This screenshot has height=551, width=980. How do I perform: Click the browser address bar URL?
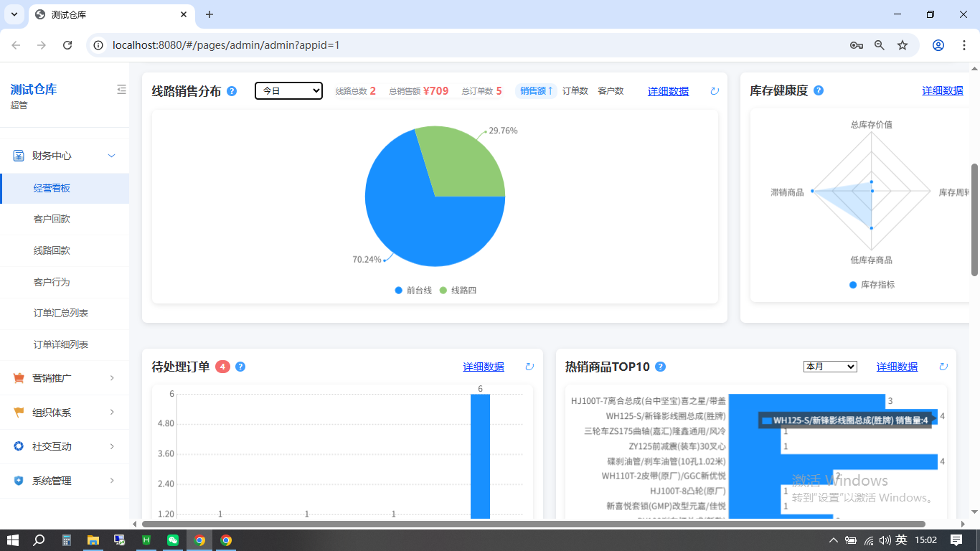tap(226, 45)
